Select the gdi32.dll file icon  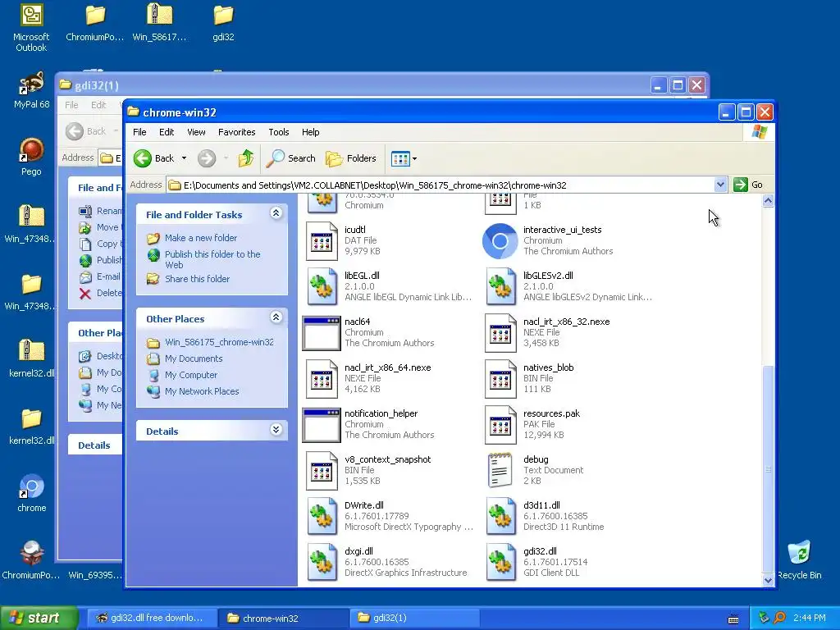pos(500,563)
